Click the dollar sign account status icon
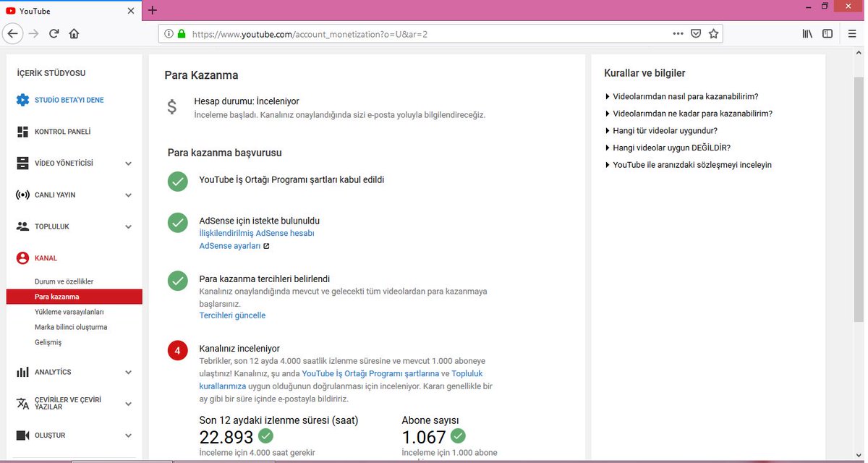The height and width of the screenshot is (463, 868). click(x=171, y=107)
